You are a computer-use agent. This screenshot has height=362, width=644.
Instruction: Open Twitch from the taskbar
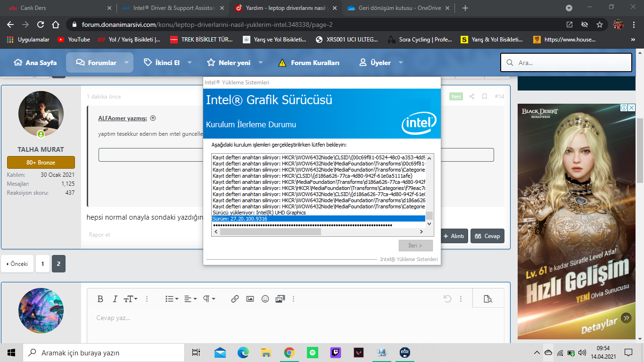pos(336,353)
